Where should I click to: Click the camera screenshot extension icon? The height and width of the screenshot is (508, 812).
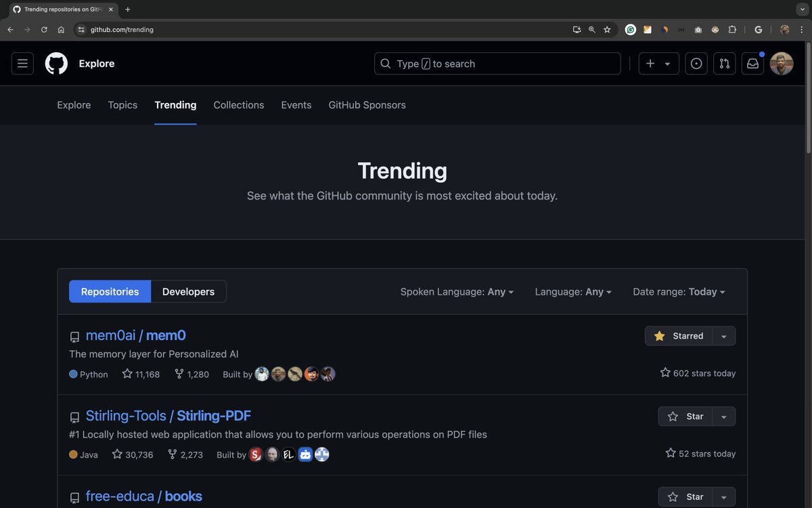698,30
